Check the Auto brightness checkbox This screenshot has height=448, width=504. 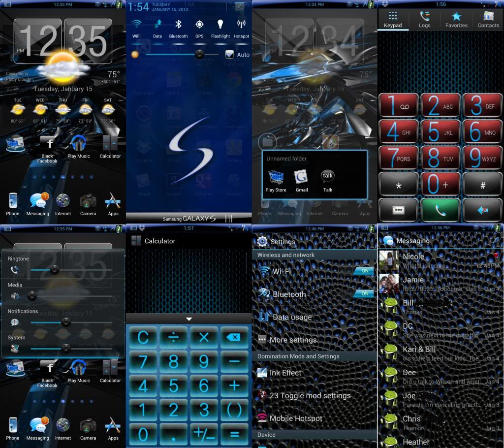[229, 55]
